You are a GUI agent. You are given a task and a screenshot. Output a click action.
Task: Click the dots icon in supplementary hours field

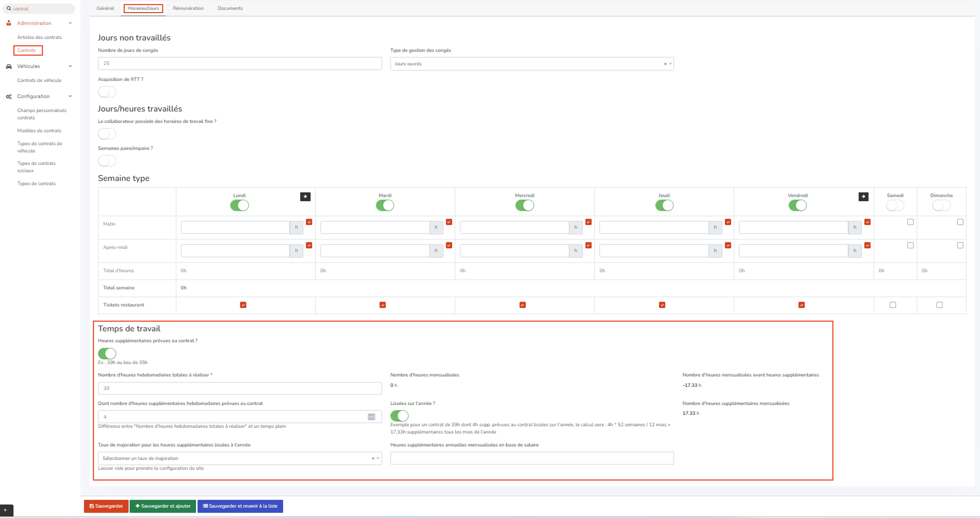click(371, 417)
